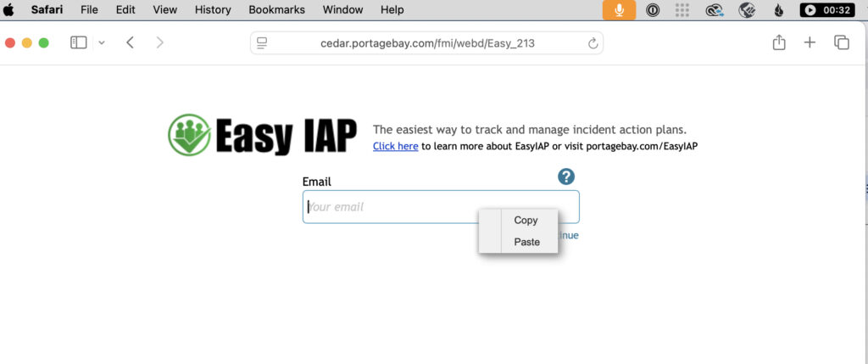
Task: Open the Share button
Action: click(779, 42)
